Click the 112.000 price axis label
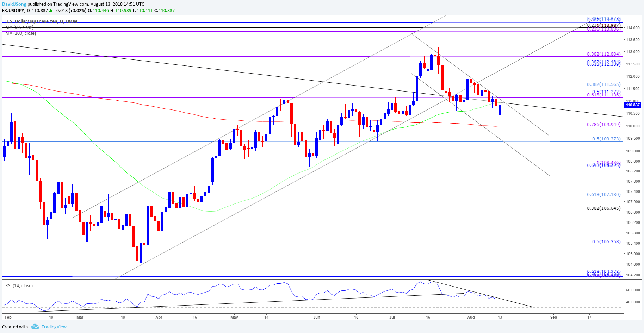The width and height of the screenshot is (644, 333). pos(633,76)
